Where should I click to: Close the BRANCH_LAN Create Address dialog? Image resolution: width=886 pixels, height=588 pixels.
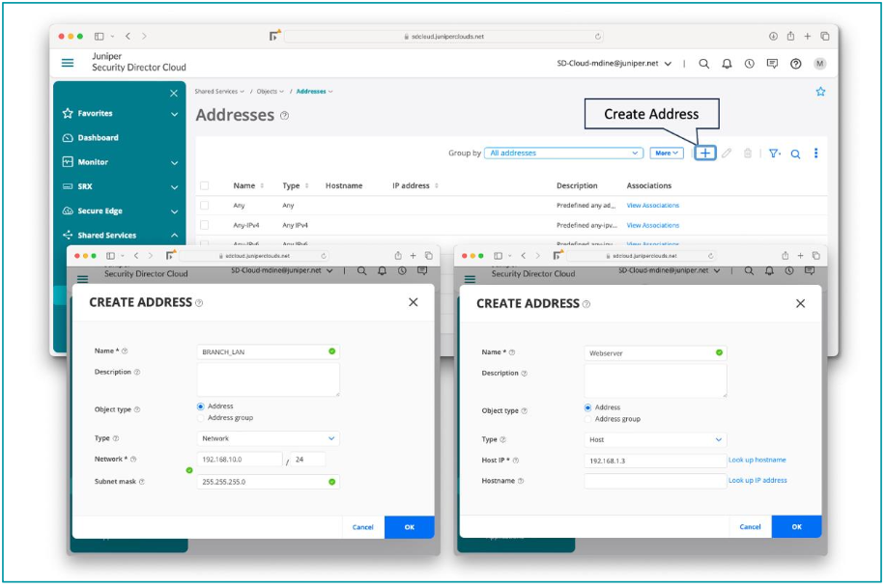pyautogui.click(x=414, y=302)
